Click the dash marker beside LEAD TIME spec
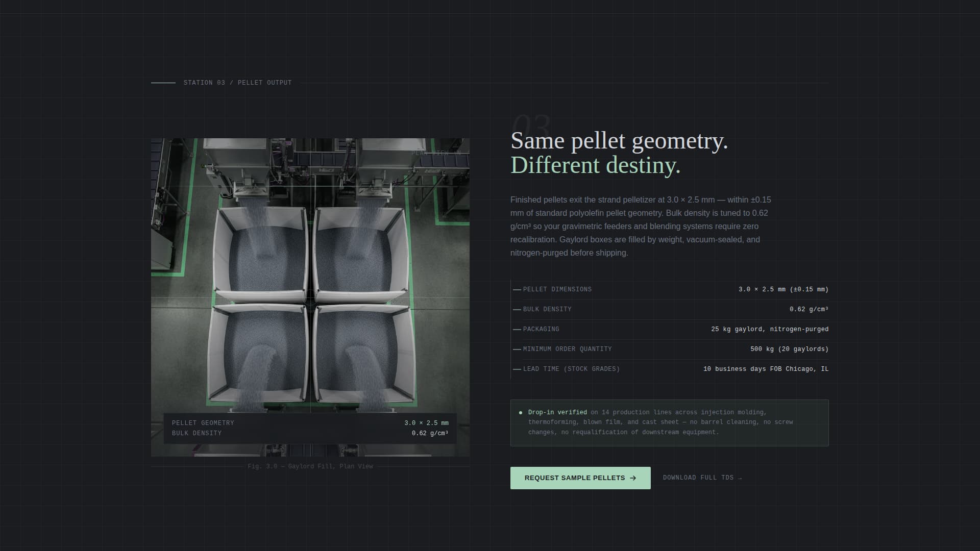Image resolution: width=980 pixels, height=551 pixels. point(516,369)
